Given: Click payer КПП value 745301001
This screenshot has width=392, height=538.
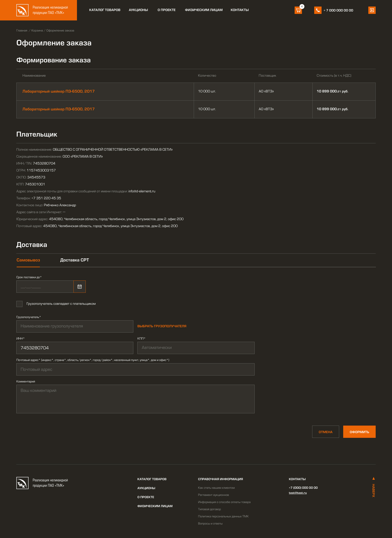Looking at the screenshot, I should [35, 184].
